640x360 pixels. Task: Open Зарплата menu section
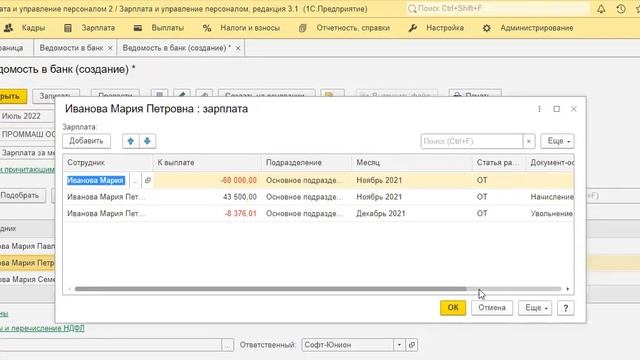(90, 28)
